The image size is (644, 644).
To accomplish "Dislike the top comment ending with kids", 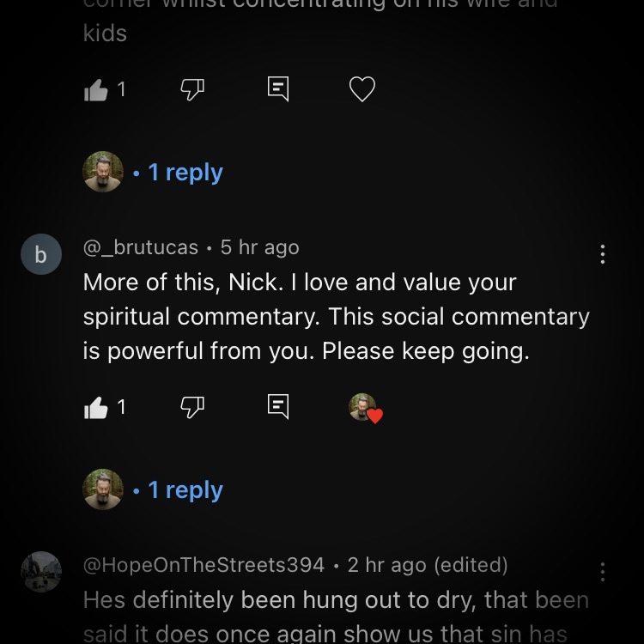I will point(192,90).
